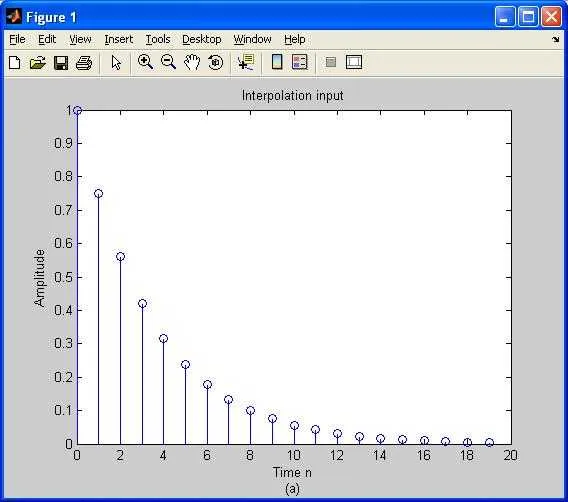Click the x-axis tick label 10

pyautogui.click(x=293, y=455)
